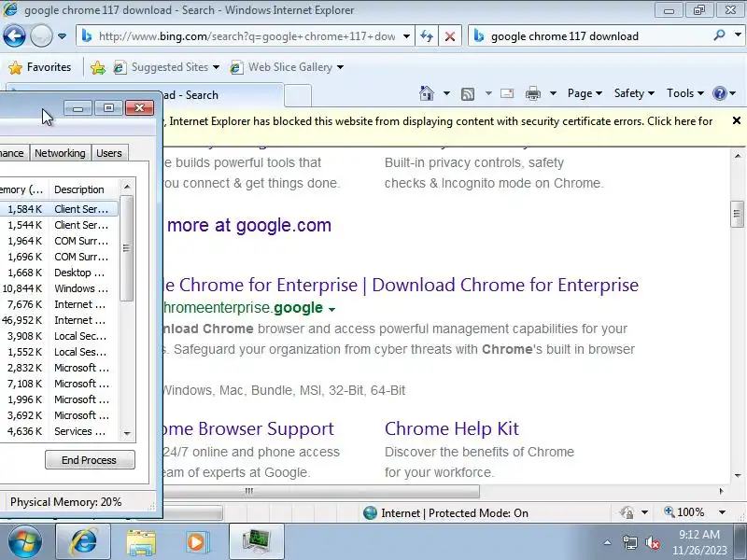Select the 46,952 K Internet process row
Image resolution: width=747 pixels, height=560 pixels.
58,320
